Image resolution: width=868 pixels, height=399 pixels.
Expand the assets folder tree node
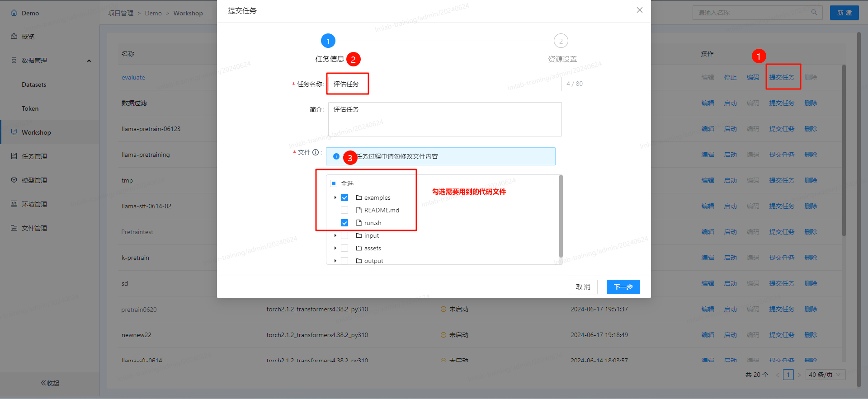click(x=335, y=249)
